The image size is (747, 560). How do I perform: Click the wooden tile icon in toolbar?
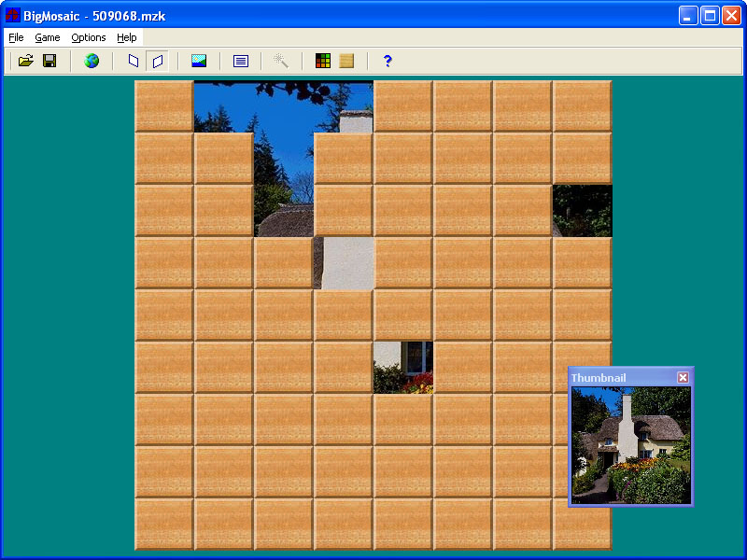coord(346,61)
